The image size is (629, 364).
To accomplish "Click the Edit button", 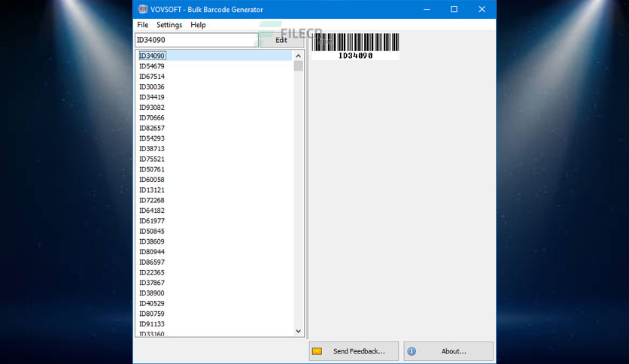I will click(x=281, y=40).
